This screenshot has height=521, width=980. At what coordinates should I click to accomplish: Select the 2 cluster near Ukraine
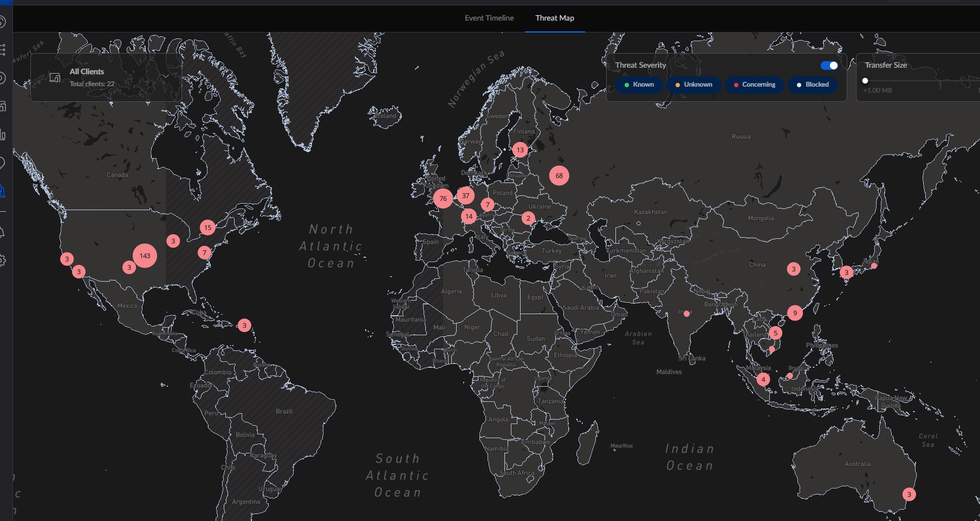pos(528,218)
